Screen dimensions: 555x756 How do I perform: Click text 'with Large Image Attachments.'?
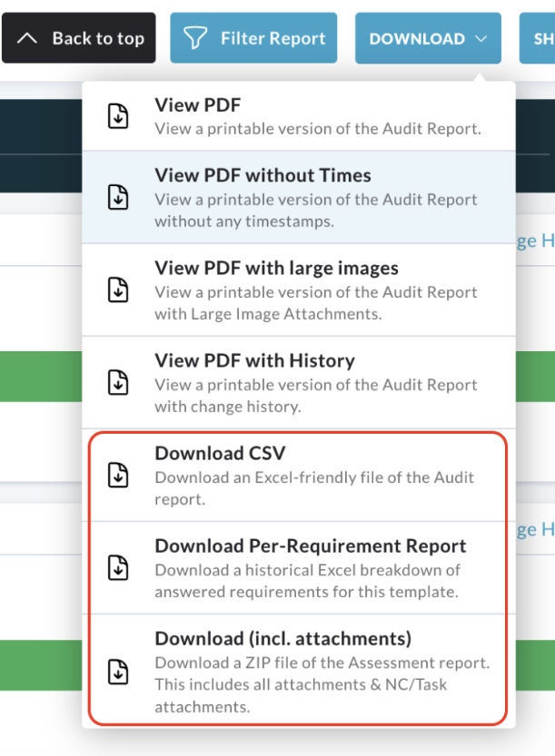268,314
